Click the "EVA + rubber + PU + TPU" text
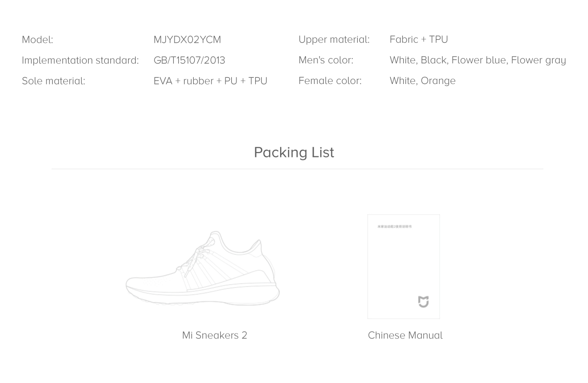Screen dimensions: 588x383 pyautogui.click(x=210, y=81)
